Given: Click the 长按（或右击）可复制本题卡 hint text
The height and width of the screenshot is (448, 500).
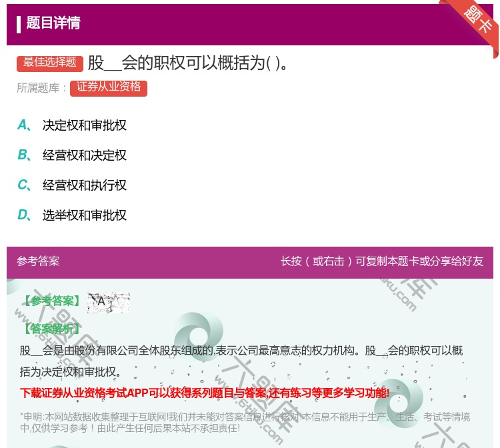Looking at the screenshot, I should click(381, 261).
